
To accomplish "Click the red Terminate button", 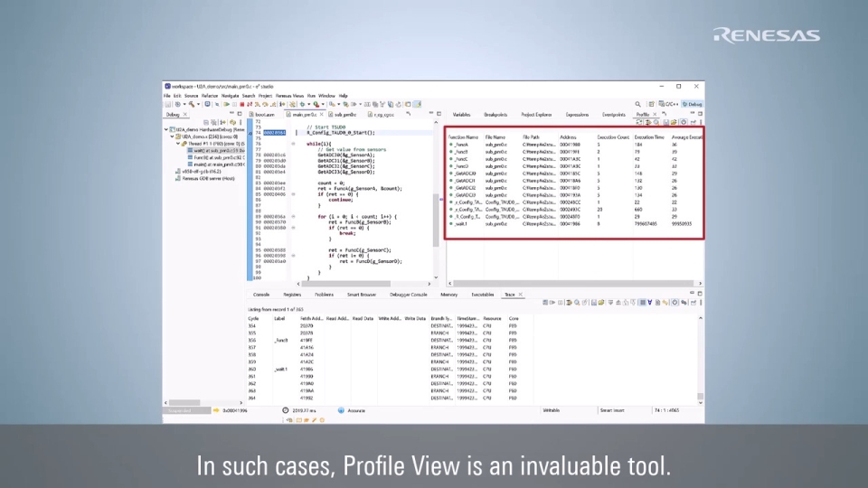I will 242,104.
